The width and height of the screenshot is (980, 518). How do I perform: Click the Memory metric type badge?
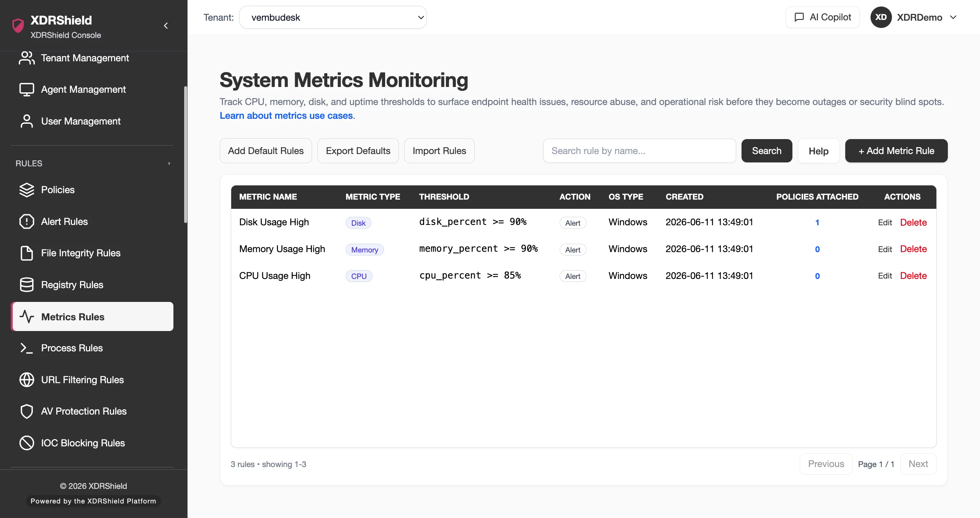pyautogui.click(x=364, y=250)
